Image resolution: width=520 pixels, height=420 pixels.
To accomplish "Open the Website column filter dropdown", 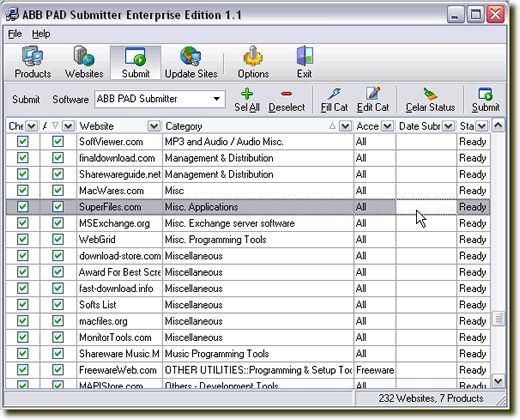I will [154, 126].
